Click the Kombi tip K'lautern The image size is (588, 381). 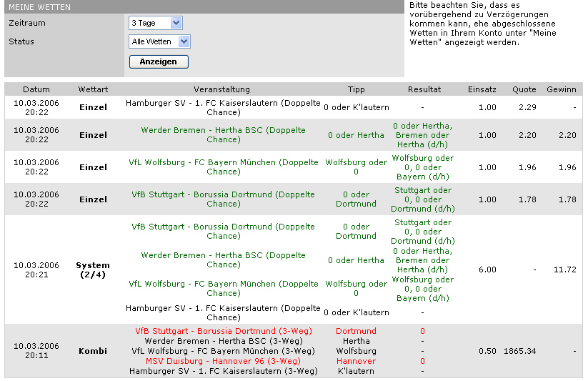point(356,371)
